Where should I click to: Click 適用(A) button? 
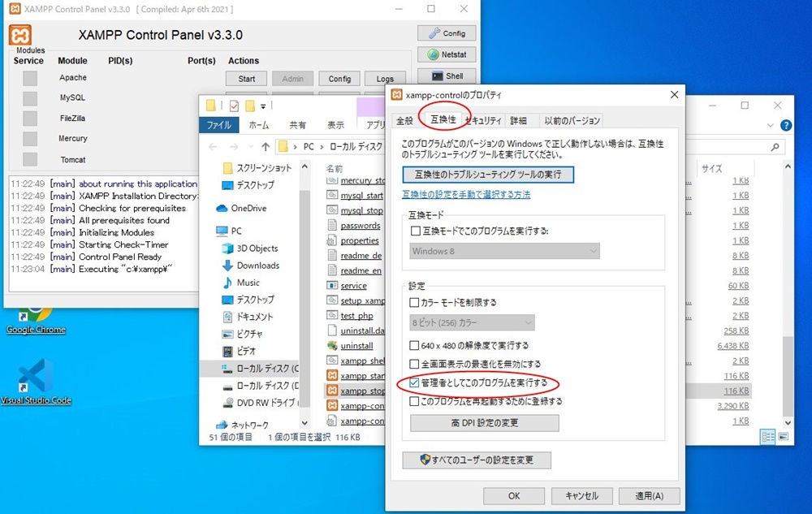pos(649,496)
